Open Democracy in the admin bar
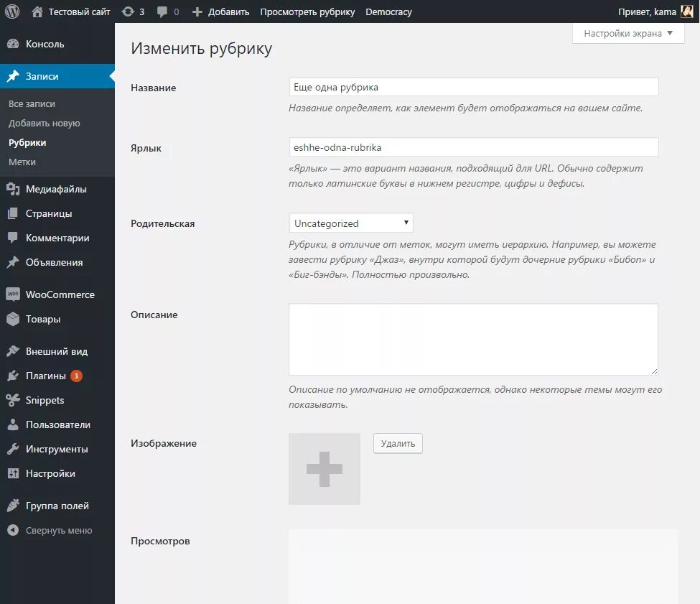 point(388,12)
